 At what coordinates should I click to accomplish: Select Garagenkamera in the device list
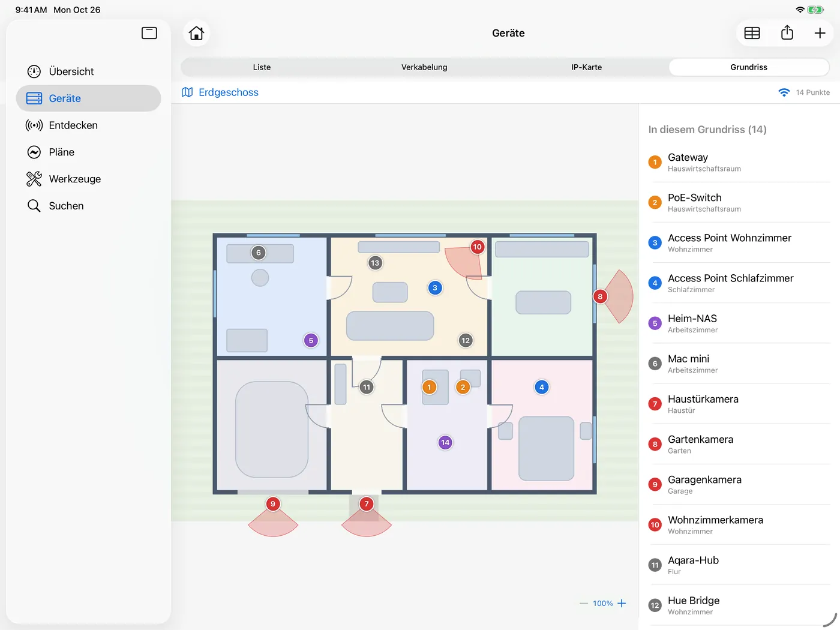(739, 484)
